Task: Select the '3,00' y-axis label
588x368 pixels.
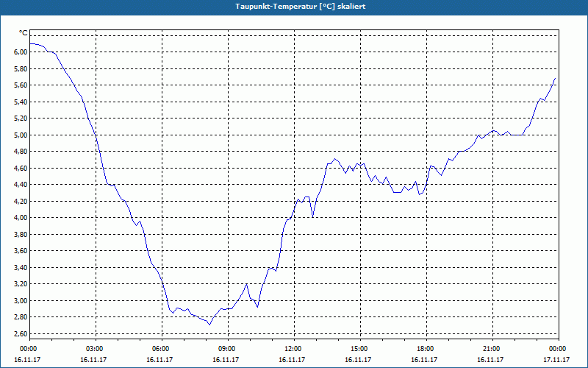Action: 21,300
